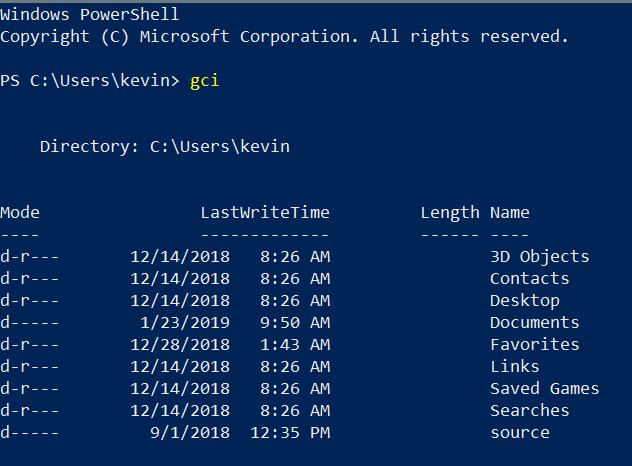Click the Length column header
The height and width of the screenshot is (466, 632).
449,213
